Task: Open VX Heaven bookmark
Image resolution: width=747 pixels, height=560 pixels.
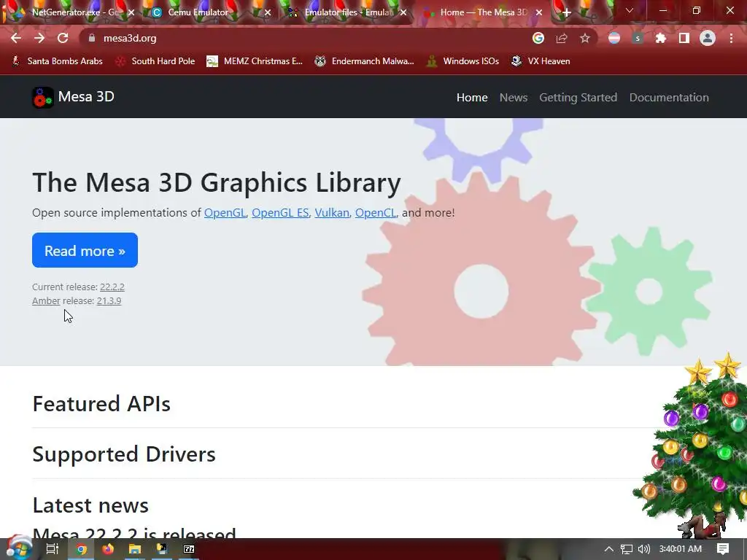Action: [x=541, y=61]
